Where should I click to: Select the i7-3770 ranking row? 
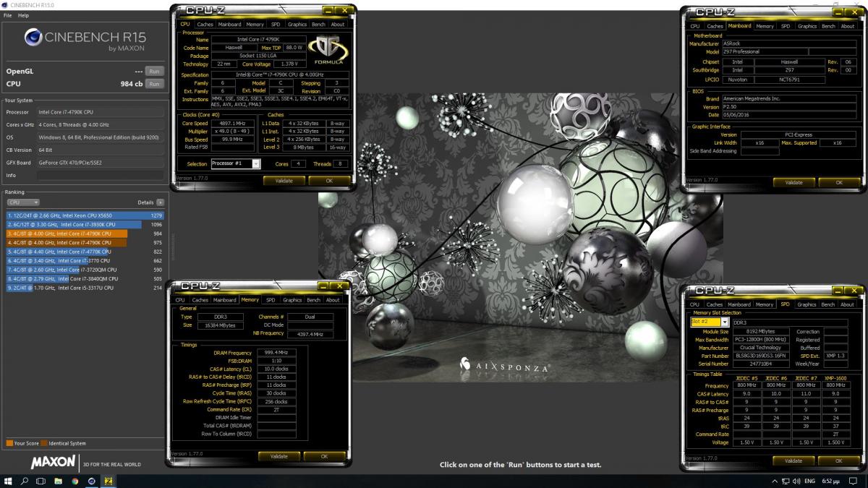pyautogui.click(x=85, y=261)
